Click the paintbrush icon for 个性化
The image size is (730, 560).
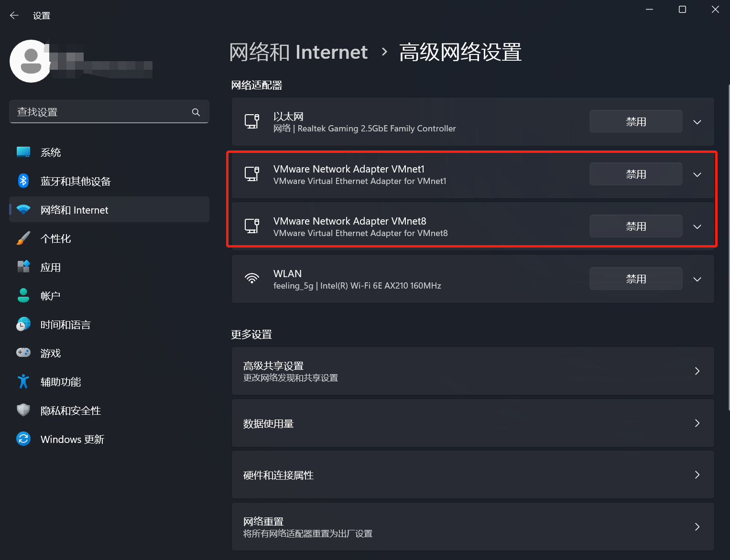pos(23,238)
